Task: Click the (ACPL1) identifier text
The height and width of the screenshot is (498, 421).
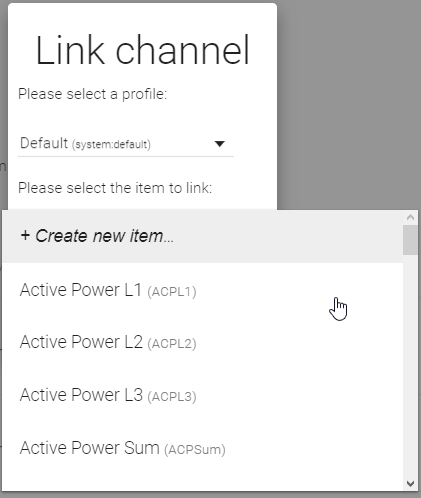Action: pyautogui.click(x=172, y=292)
